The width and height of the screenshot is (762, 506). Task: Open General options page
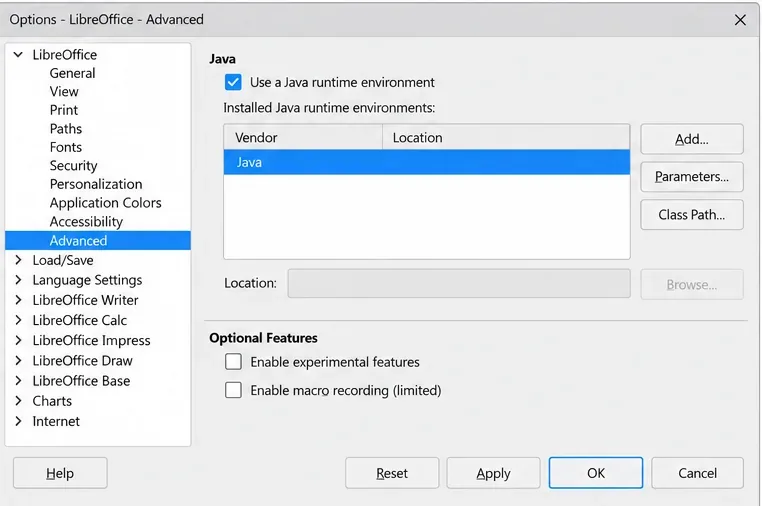(x=72, y=73)
